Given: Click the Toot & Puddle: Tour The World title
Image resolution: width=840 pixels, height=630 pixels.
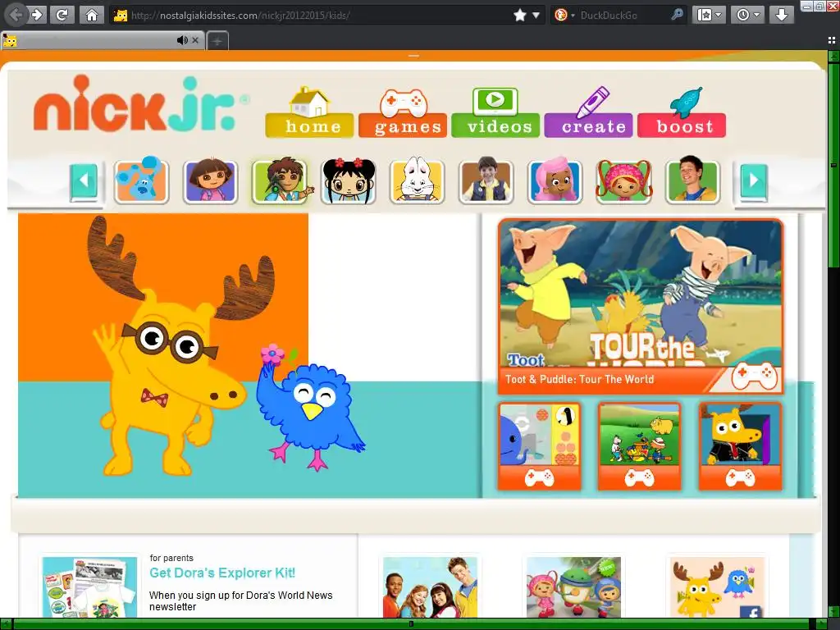Looking at the screenshot, I should 580,379.
